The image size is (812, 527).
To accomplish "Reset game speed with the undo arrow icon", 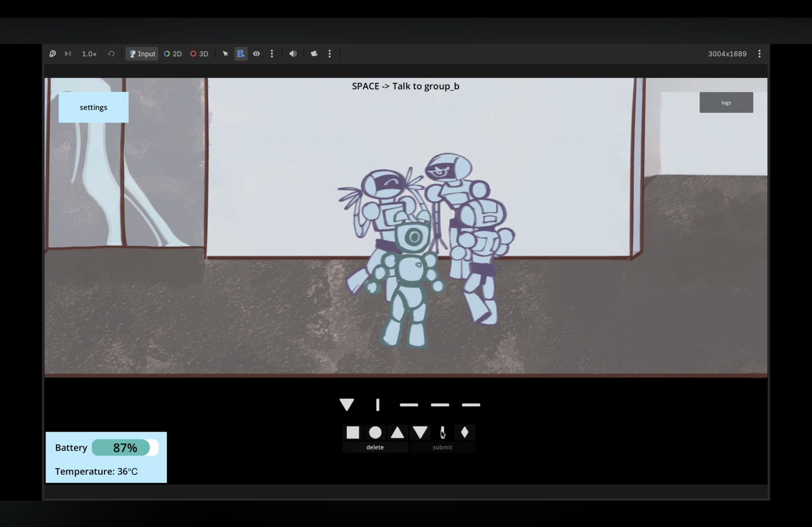I will point(111,54).
